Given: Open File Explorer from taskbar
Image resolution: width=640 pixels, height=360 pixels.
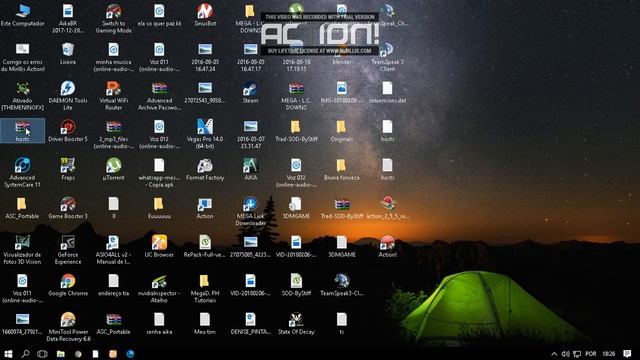Looking at the screenshot, I should (x=60, y=354).
